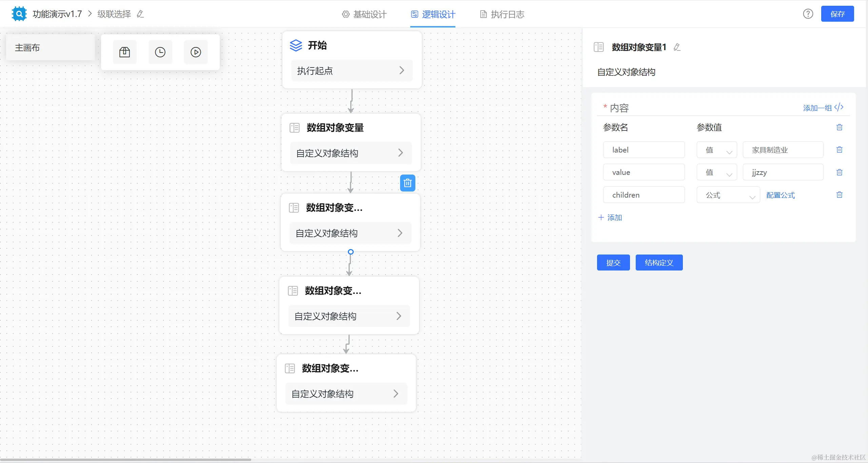Click the 配置公式 link
Screen dimensions: 868x463
(x=780, y=195)
